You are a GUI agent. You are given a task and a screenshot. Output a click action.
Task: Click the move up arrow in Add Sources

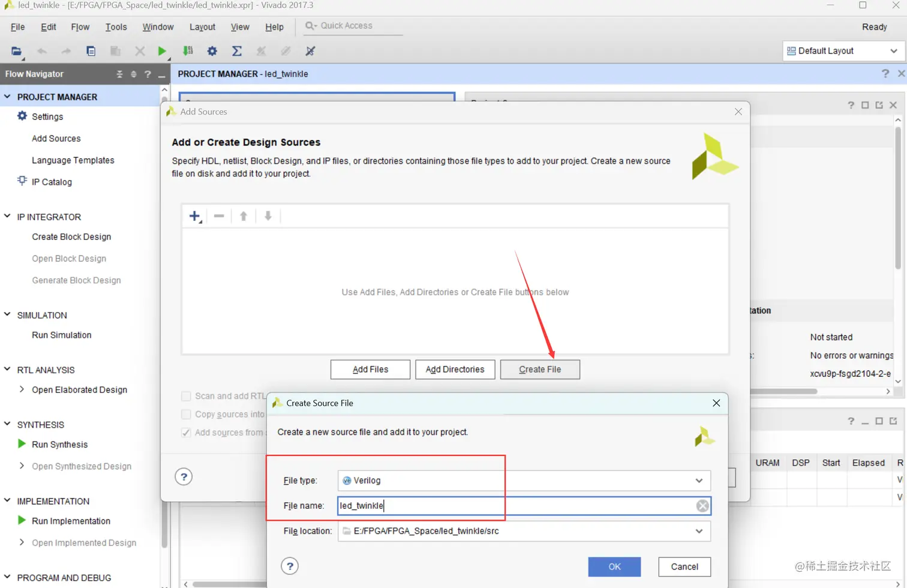244,216
